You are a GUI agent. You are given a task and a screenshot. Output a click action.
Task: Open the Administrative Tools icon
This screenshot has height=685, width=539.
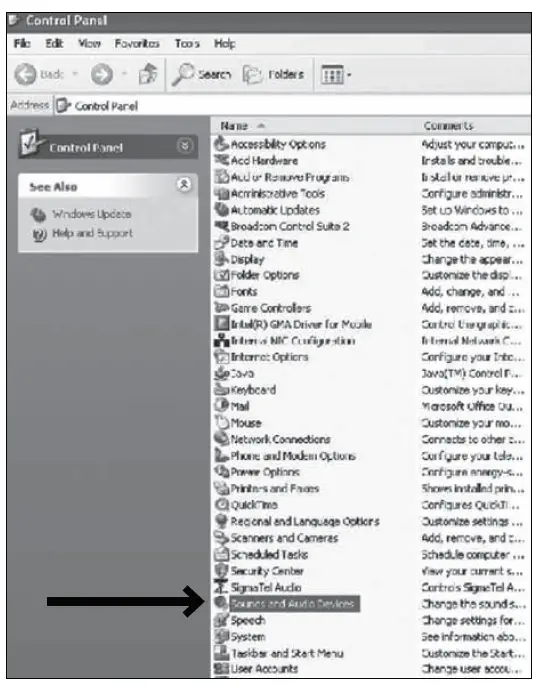pyautogui.click(x=221, y=193)
